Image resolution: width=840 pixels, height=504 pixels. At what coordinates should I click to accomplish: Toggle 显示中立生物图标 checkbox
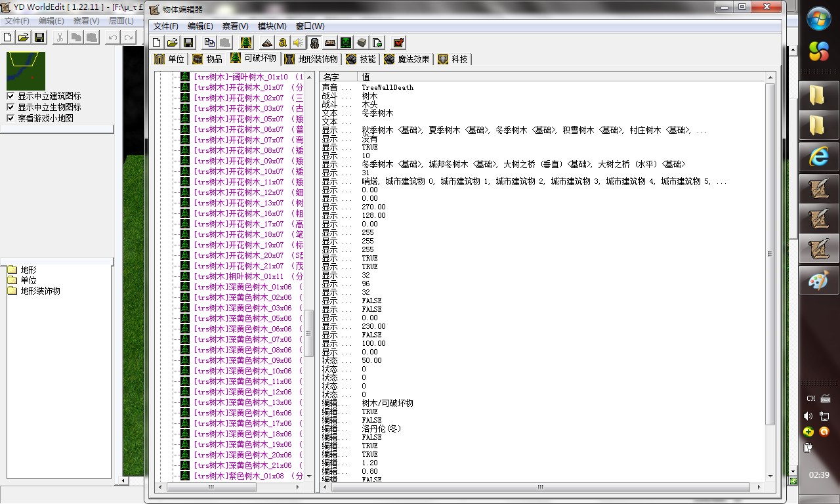[10, 107]
